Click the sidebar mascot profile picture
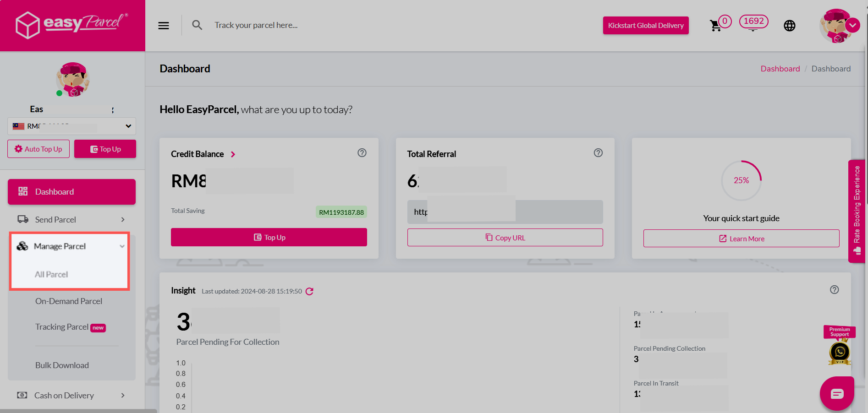This screenshot has height=413, width=868. point(73,79)
